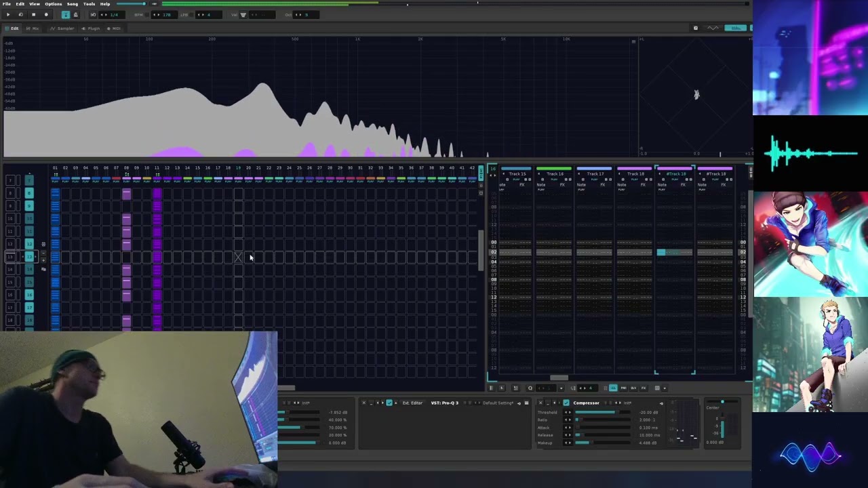868x488 pixels.
Task: Adjust the Compressor Ratio slider
Action: tap(603, 420)
